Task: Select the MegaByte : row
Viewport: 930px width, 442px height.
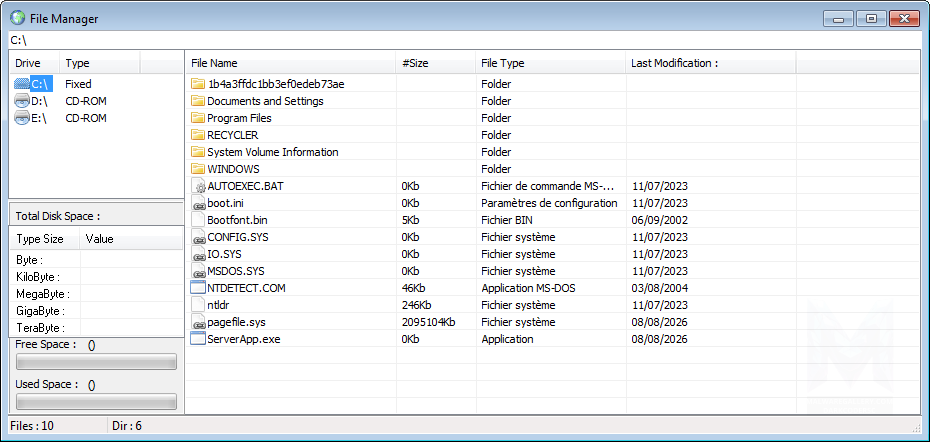Action: coord(96,294)
